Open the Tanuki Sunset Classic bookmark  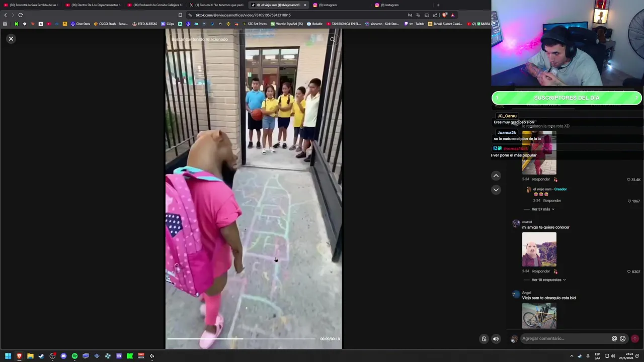coord(445,24)
